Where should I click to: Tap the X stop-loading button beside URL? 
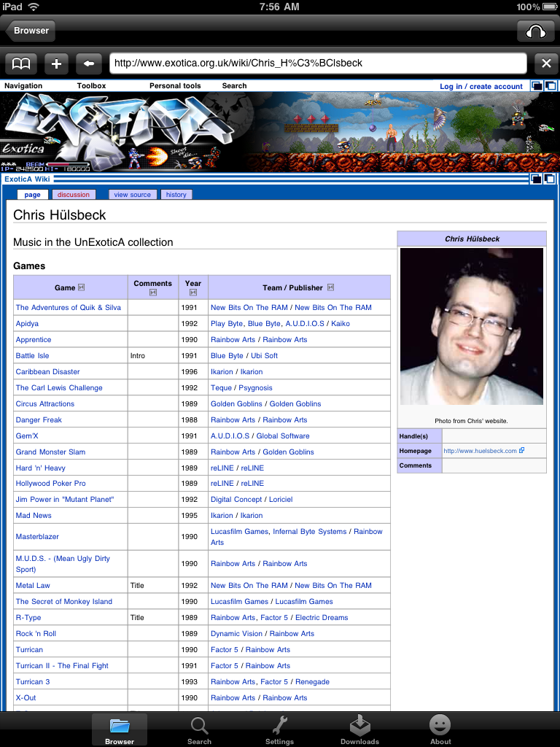tap(546, 63)
